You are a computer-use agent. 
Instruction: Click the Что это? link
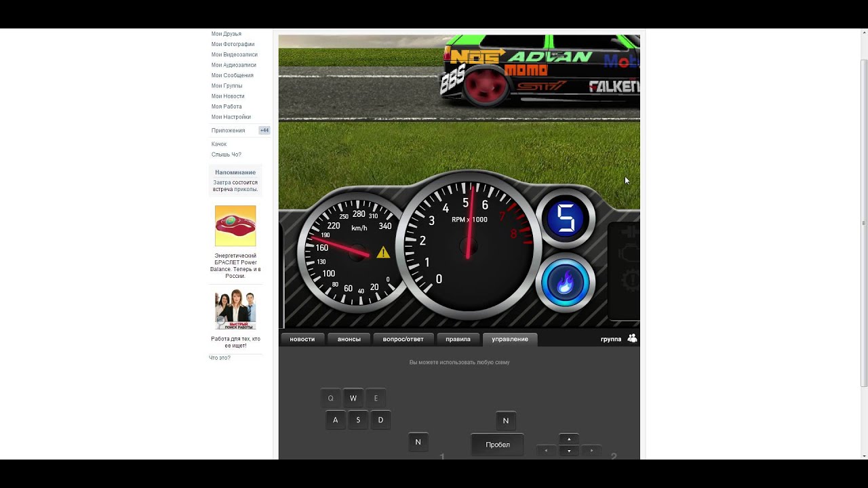pos(220,358)
